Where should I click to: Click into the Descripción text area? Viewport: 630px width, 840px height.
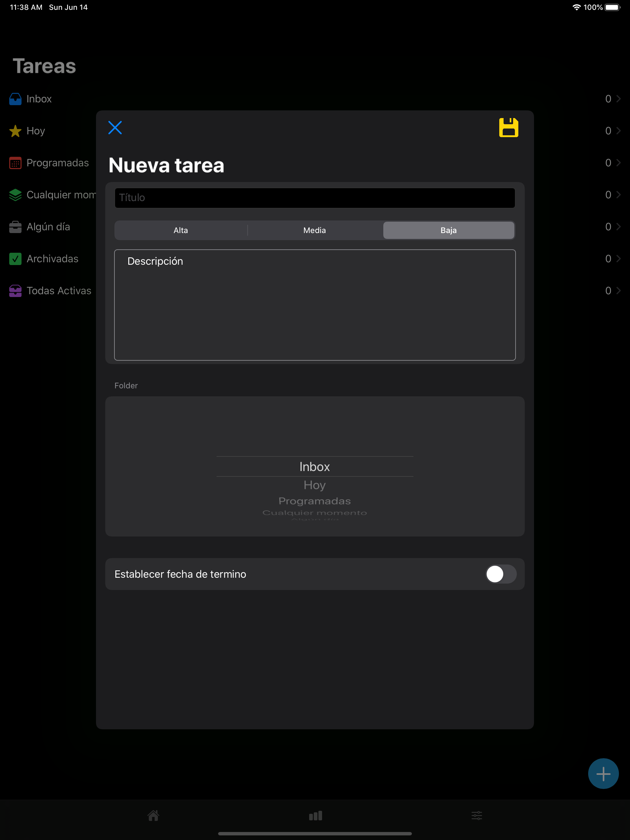(x=315, y=305)
